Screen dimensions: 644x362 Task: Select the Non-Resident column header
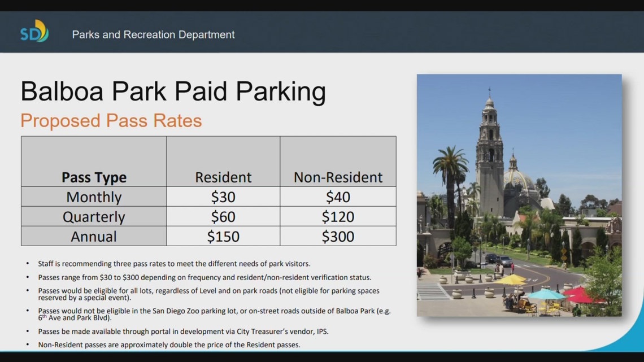click(x=337, y=177)
